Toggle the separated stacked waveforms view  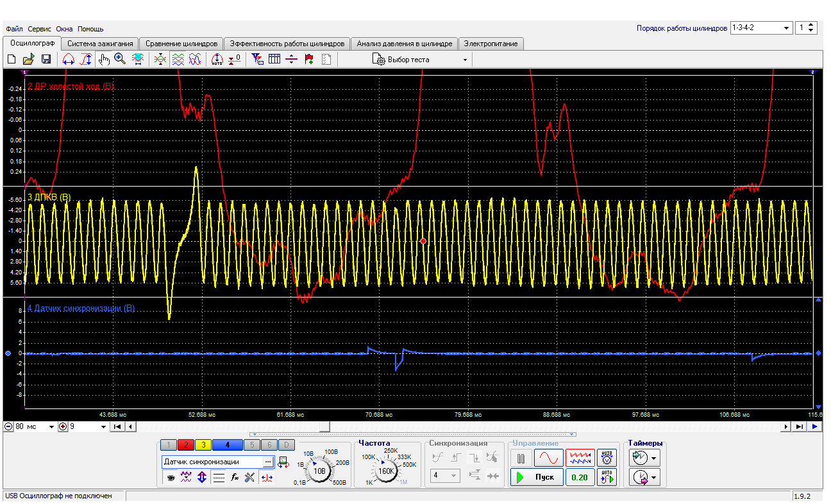pos(178,60)
